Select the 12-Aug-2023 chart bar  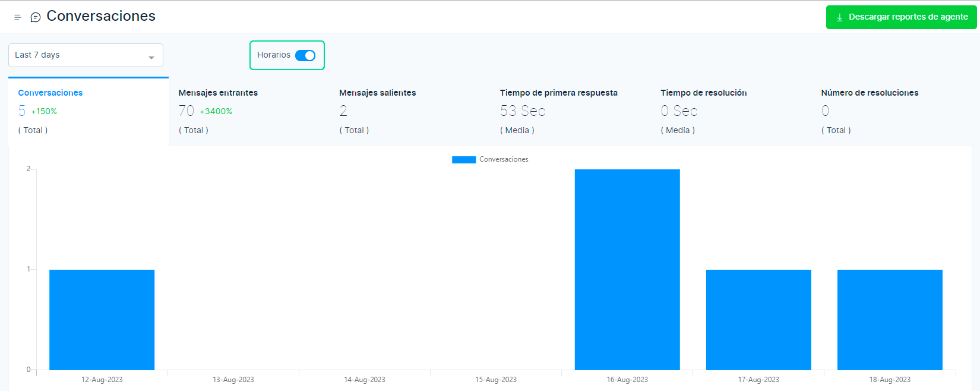click(102, 320)
